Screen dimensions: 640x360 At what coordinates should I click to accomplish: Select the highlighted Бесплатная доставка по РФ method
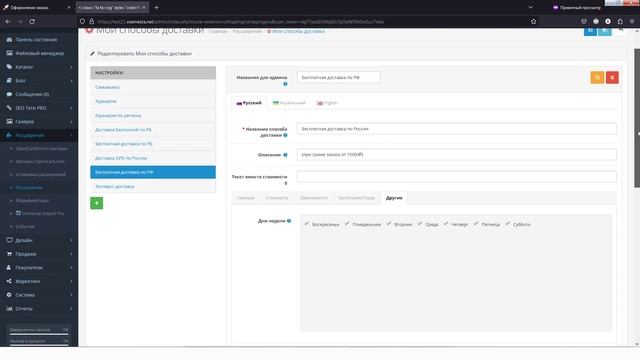pyautogui.click(x=153, y=172)
